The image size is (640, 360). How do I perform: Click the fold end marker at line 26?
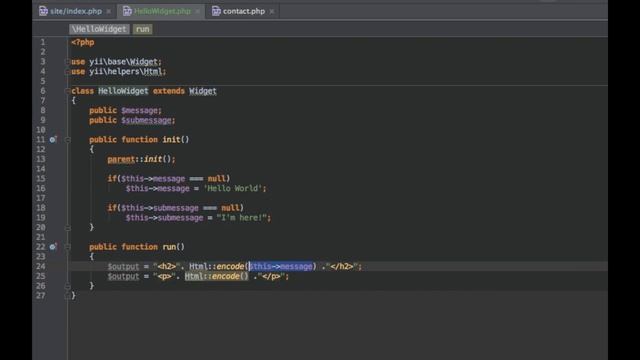(67, 286)
